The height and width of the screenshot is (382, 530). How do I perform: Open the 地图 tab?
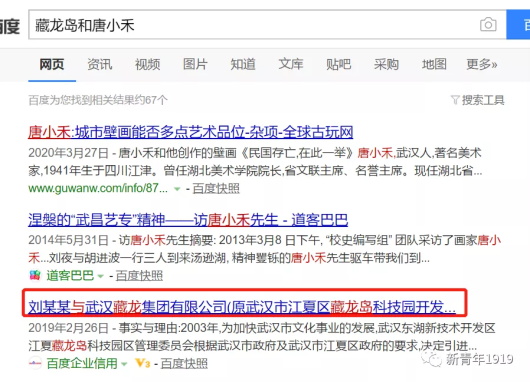pyautogui.click(x=434, y=64)
